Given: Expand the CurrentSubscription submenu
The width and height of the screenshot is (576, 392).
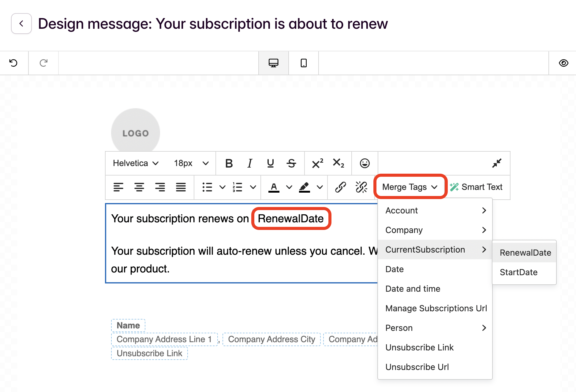Looking at the screenshot, I should click(435, 250).
